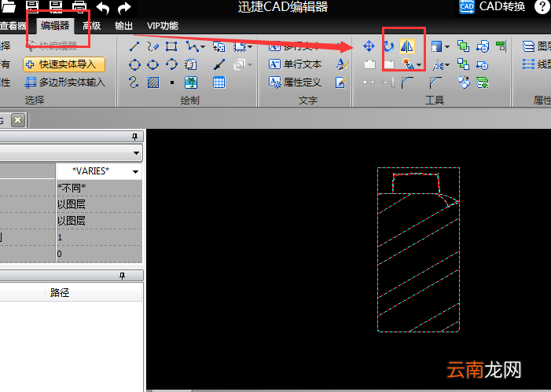This screenshot has width=551, height=392.
Task: Click the block insert icon with arrows
Action: point(219,46)
